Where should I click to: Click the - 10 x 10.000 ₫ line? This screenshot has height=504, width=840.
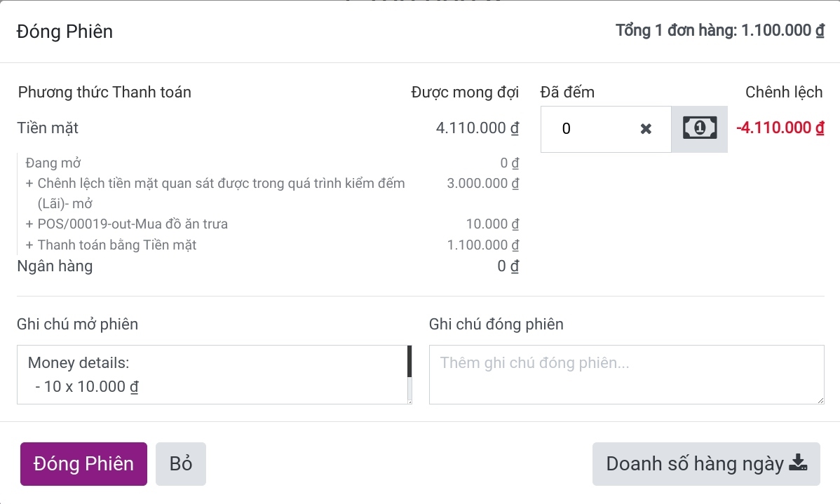[87, 387]
